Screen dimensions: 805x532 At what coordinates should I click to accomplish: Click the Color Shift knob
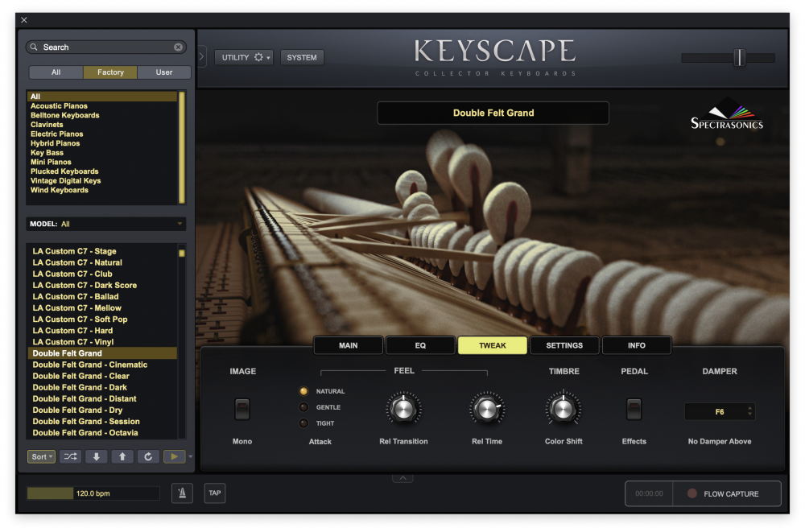(x=563, y=410)
